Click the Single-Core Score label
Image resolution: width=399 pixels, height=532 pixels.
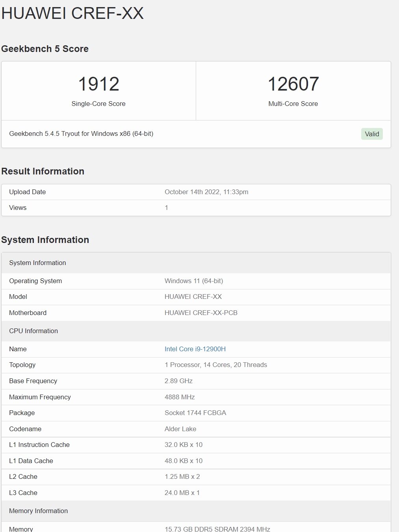98,104
